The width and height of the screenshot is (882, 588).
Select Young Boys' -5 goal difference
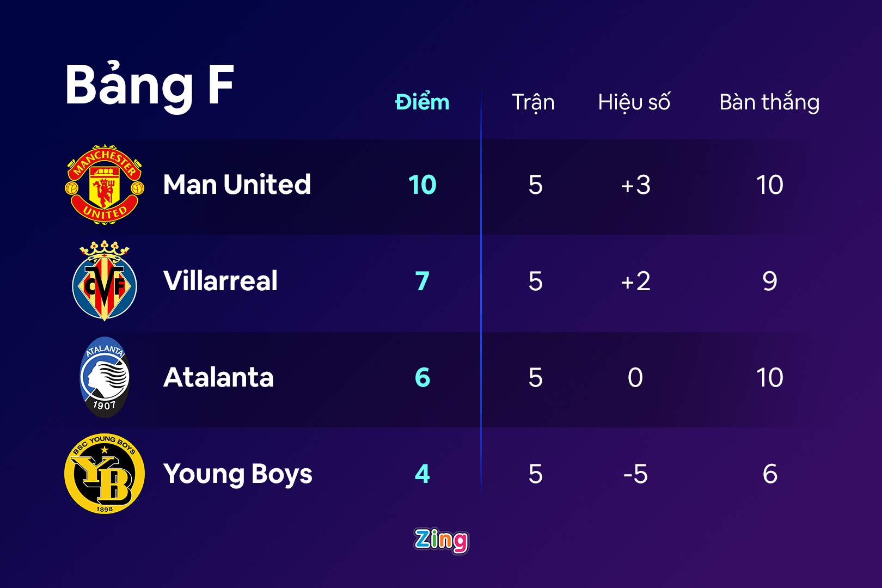(x=635, y=474)
